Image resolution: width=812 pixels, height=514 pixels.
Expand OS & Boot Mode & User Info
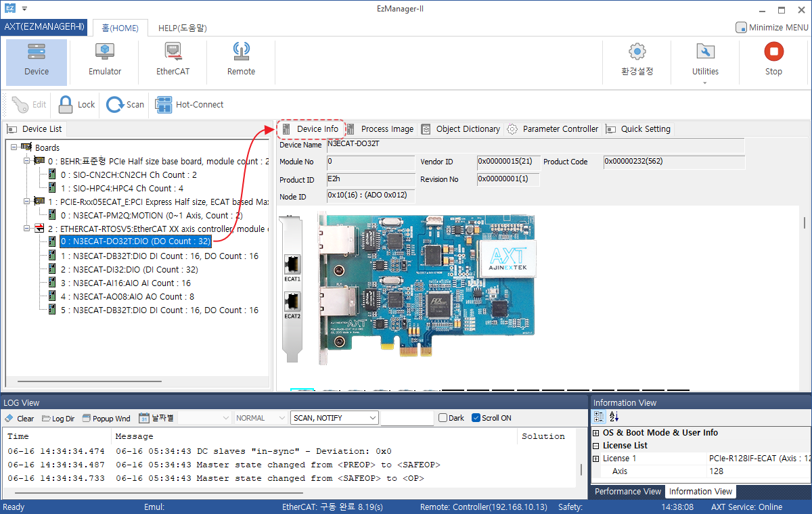tap(596, 433)
